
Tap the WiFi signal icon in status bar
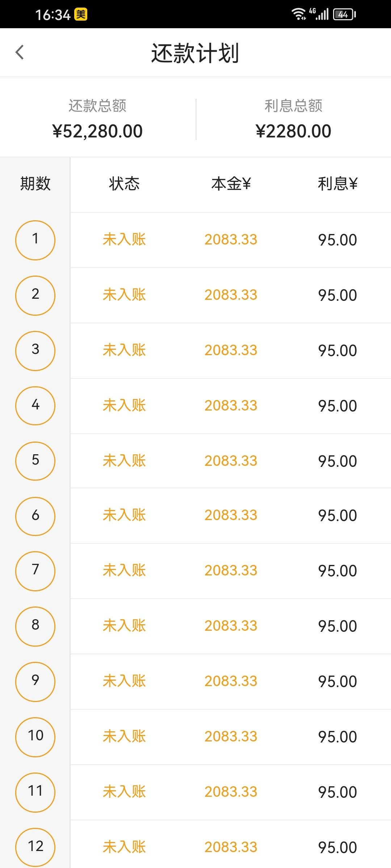[299, 14]
